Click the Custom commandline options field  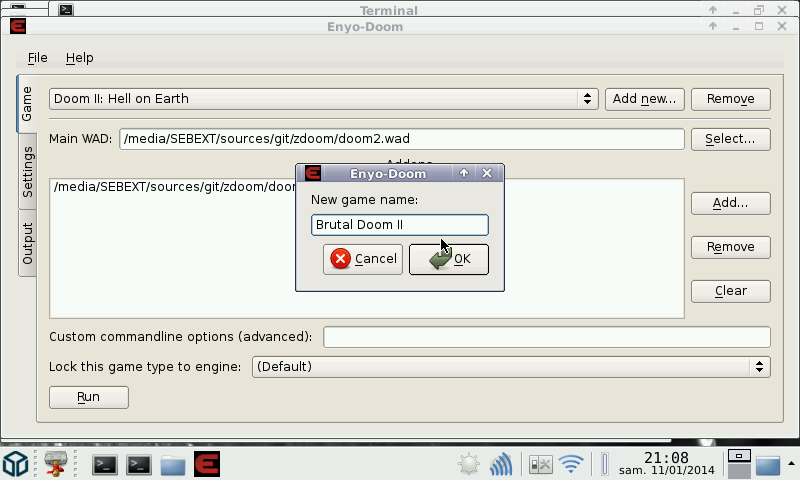point(546,337)
